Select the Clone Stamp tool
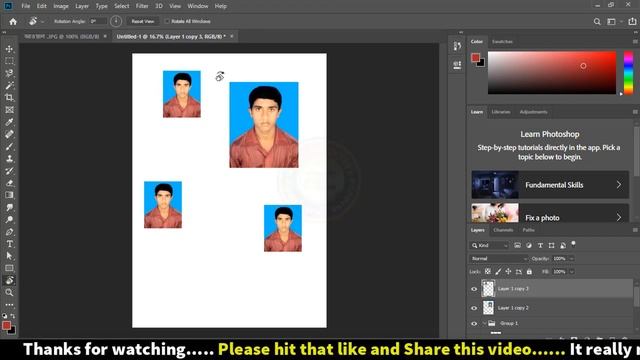 pos(9,159)
